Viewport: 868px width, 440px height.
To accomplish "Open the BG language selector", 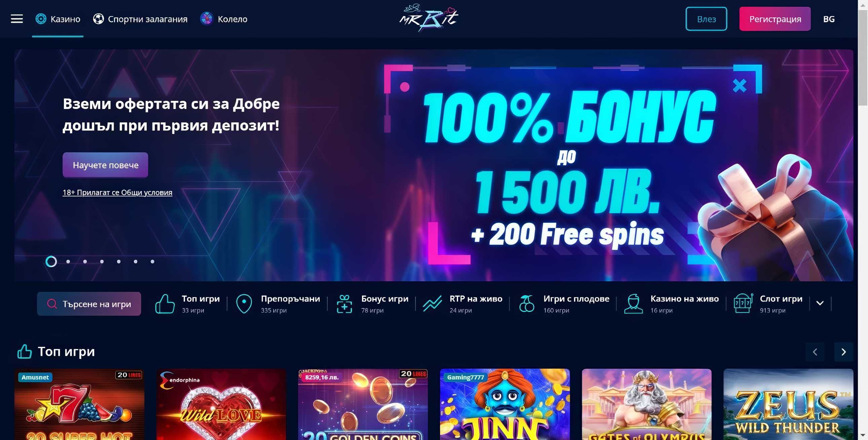I will pos(829,19).
